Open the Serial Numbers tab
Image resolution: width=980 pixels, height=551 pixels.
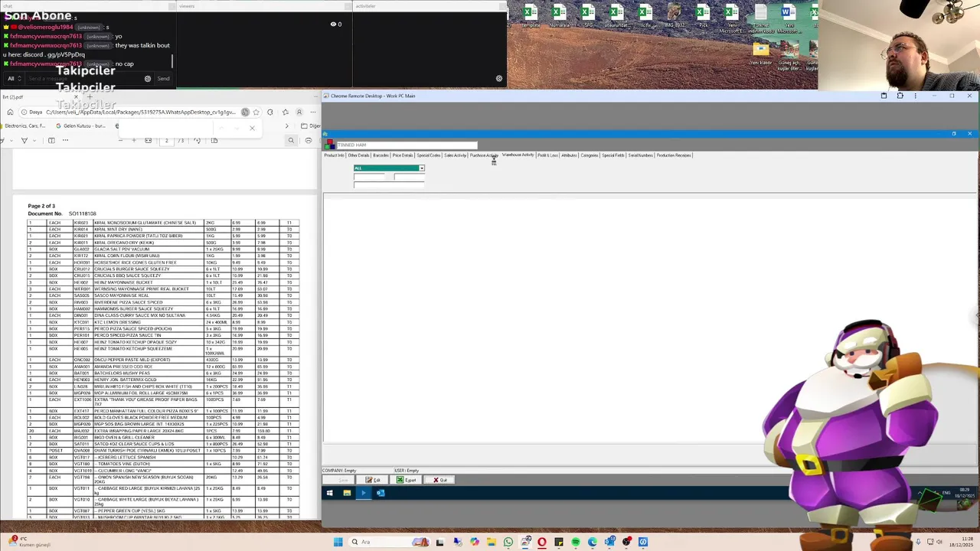pos(641,155)
